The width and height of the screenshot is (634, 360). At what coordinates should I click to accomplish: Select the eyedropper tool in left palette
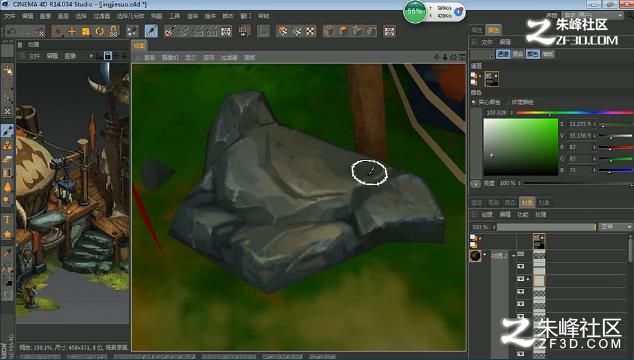tap(7, 253)
